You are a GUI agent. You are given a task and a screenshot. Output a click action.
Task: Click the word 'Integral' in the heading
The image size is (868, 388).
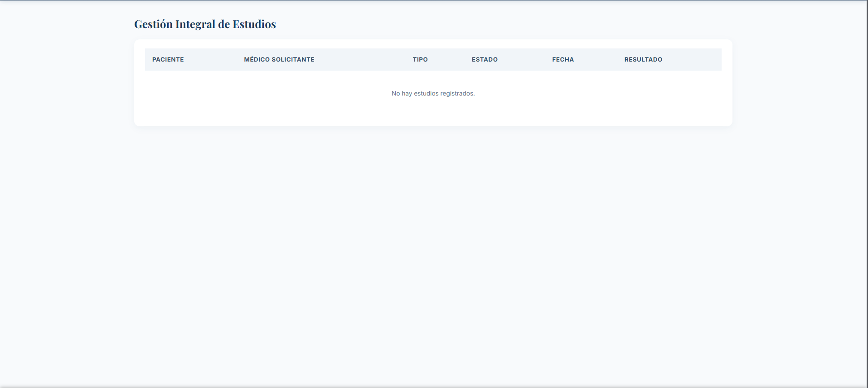[195, 24]
